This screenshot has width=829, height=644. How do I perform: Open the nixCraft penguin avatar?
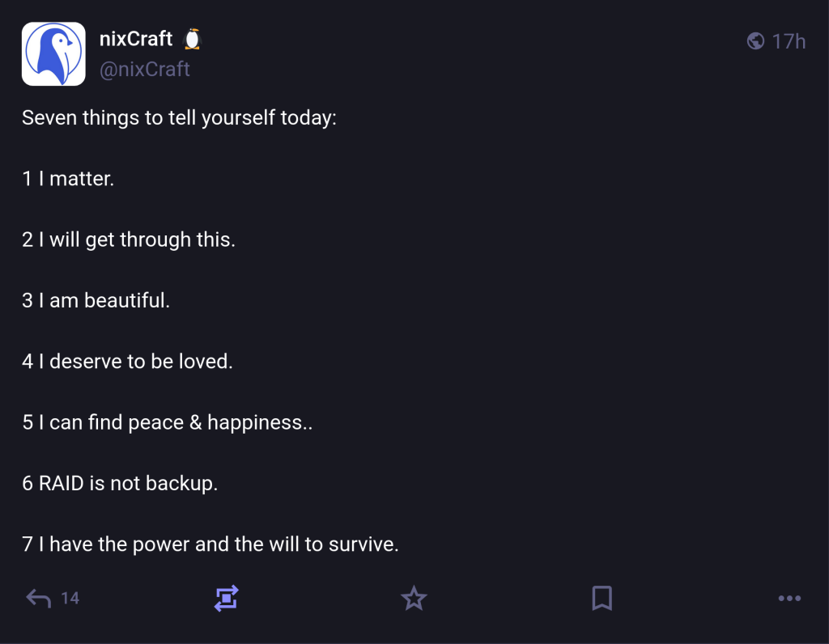point(53,53)
